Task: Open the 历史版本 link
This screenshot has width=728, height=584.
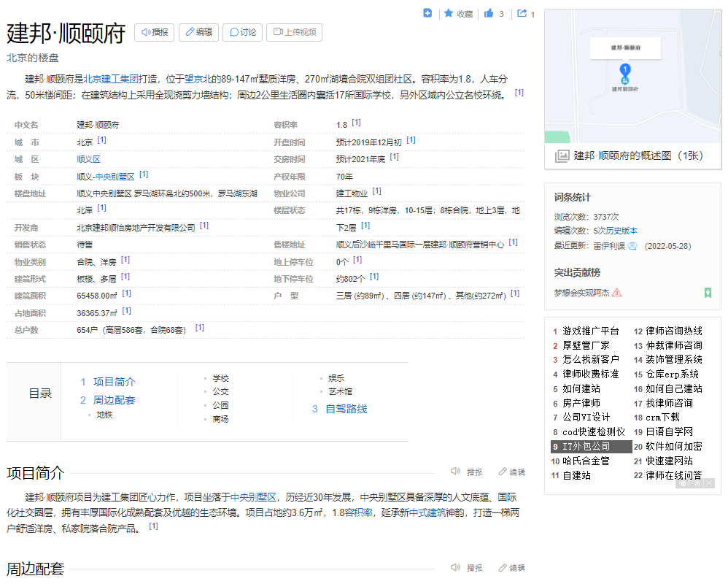Action: pyautogui.click(x=620, y=231)
